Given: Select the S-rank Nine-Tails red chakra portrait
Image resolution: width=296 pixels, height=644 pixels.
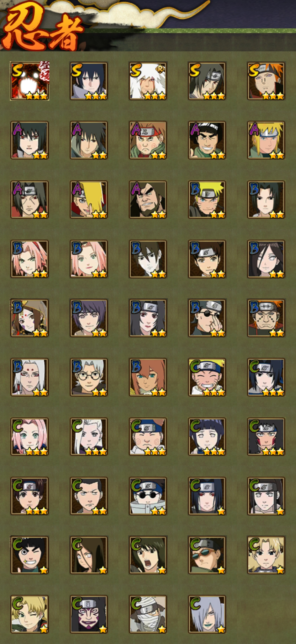Looking at the screenshot, I should 29,81.
